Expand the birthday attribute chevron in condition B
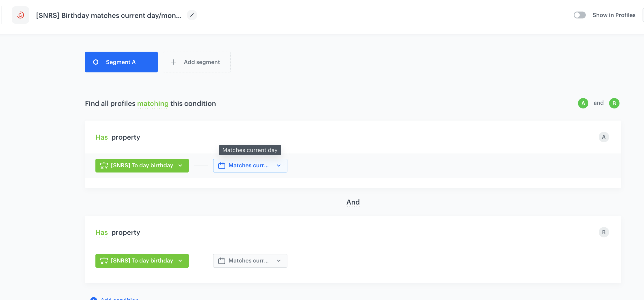Viewport: 644px width, 300px height. (x=180, y=261)
